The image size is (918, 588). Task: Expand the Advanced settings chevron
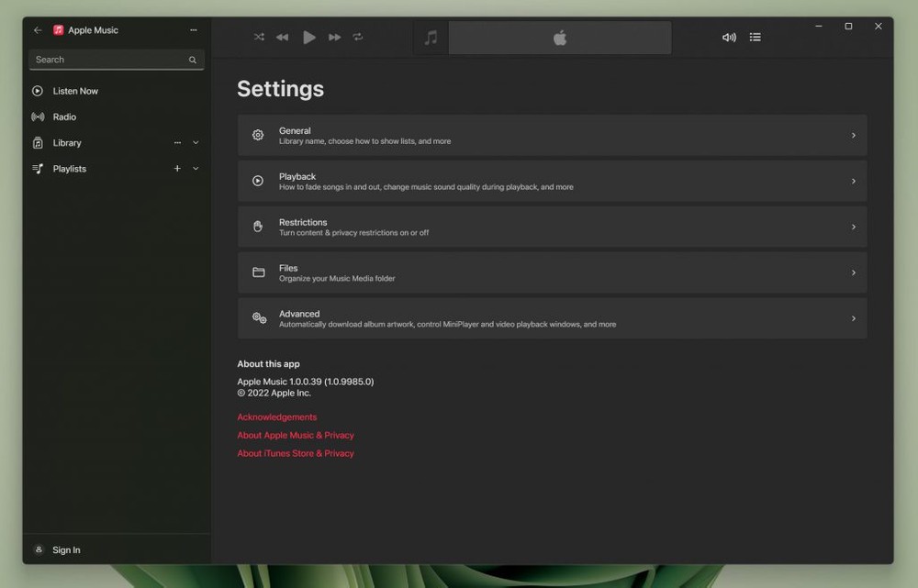coord(854,318)
